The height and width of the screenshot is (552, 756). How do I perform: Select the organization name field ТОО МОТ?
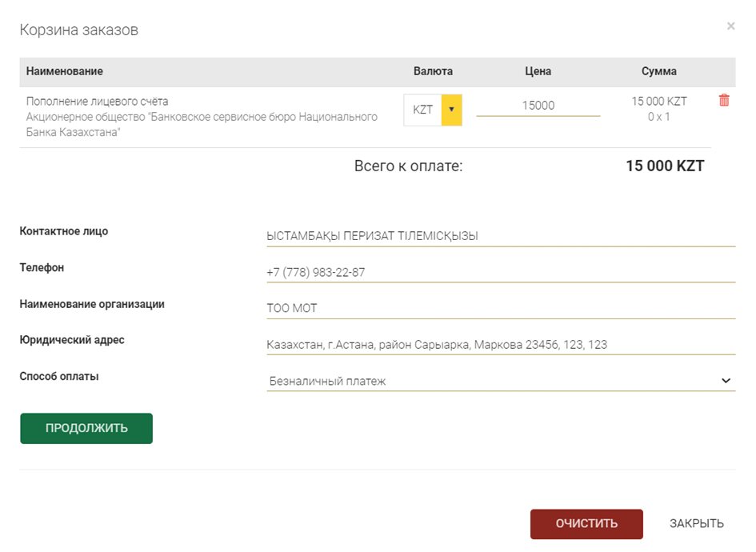point(501,309)
